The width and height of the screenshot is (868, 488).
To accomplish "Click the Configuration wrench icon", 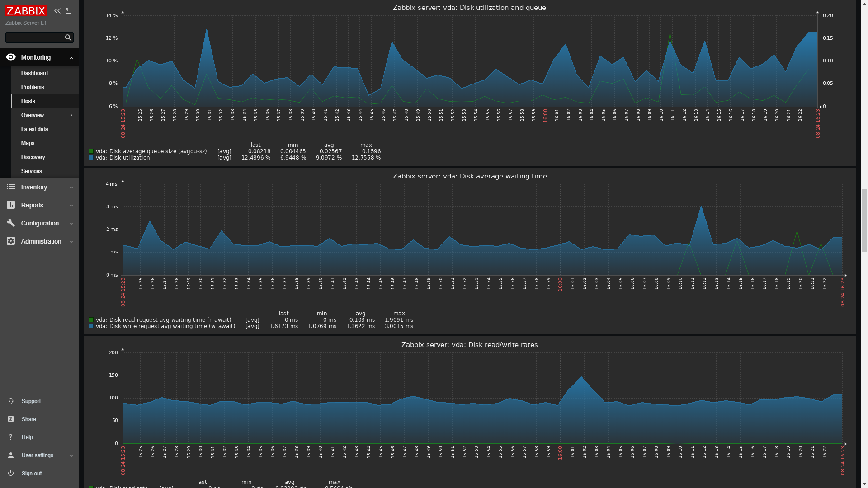I will pos(11,223).
